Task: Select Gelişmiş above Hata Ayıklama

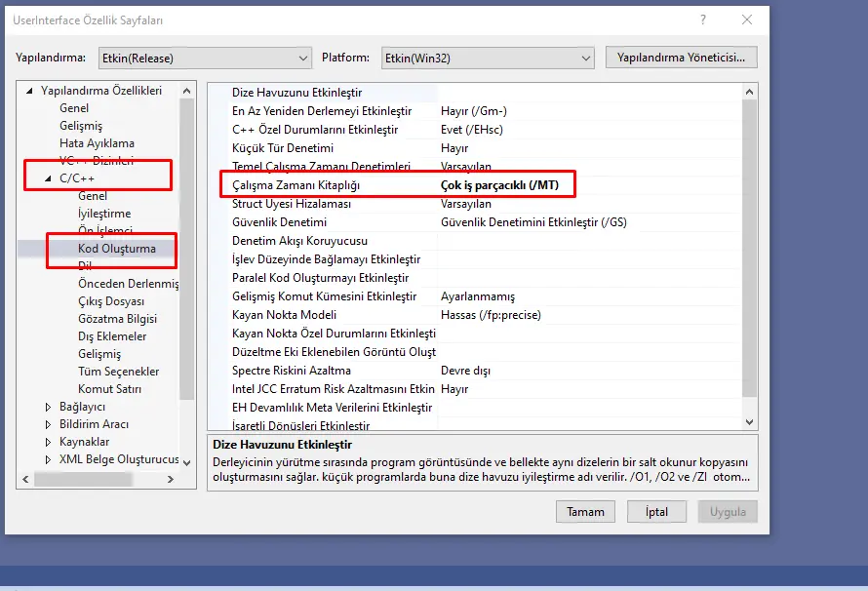Action: point(81,126)
